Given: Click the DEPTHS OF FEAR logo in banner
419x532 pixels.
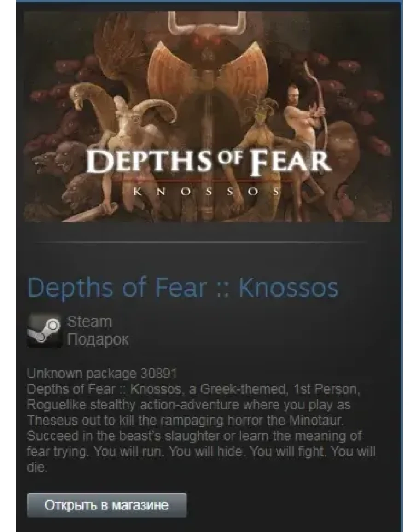Looking at the screenshot, I should pos(208,162).
